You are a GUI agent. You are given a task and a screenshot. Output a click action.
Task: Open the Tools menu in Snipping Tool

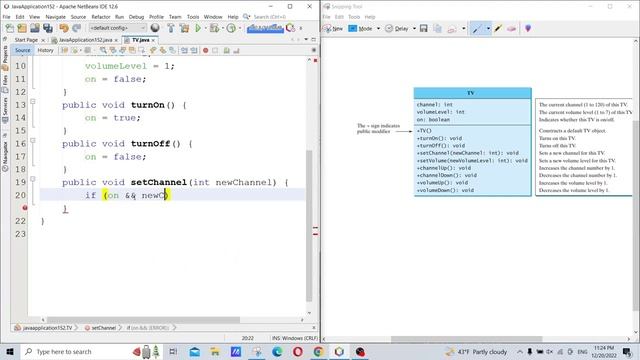(x=354, y=17)
